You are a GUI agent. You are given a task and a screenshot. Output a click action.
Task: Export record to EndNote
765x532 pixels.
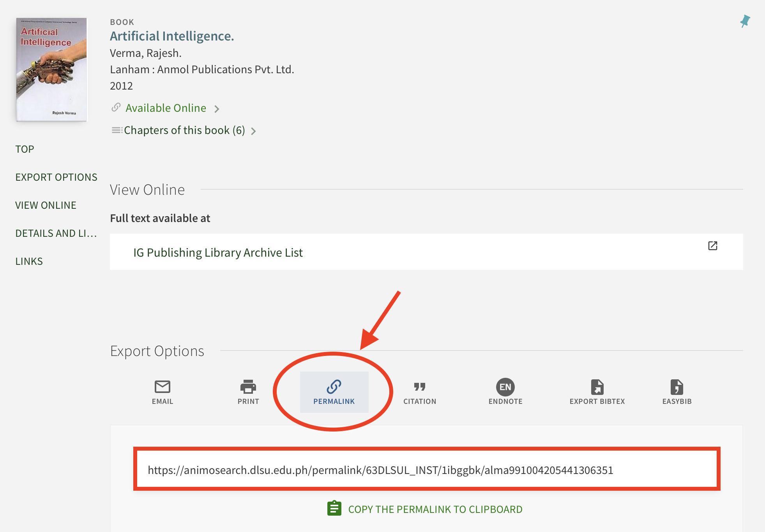coord(505,387)
